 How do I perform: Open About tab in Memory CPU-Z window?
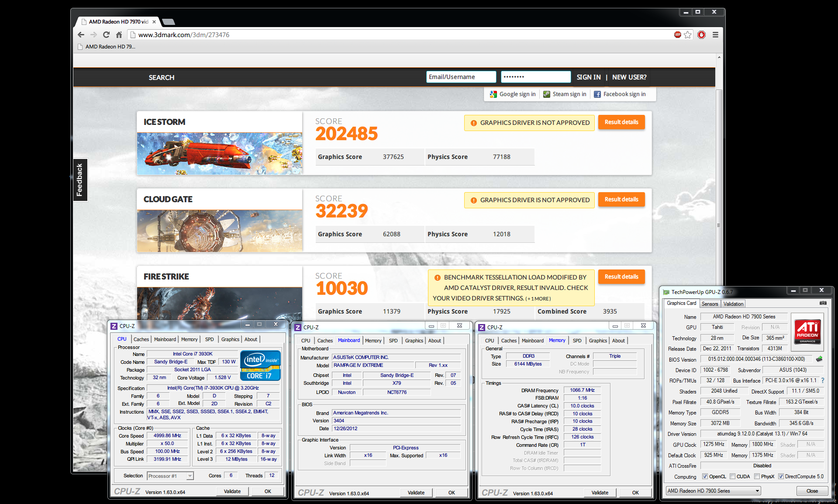point(618,341)
